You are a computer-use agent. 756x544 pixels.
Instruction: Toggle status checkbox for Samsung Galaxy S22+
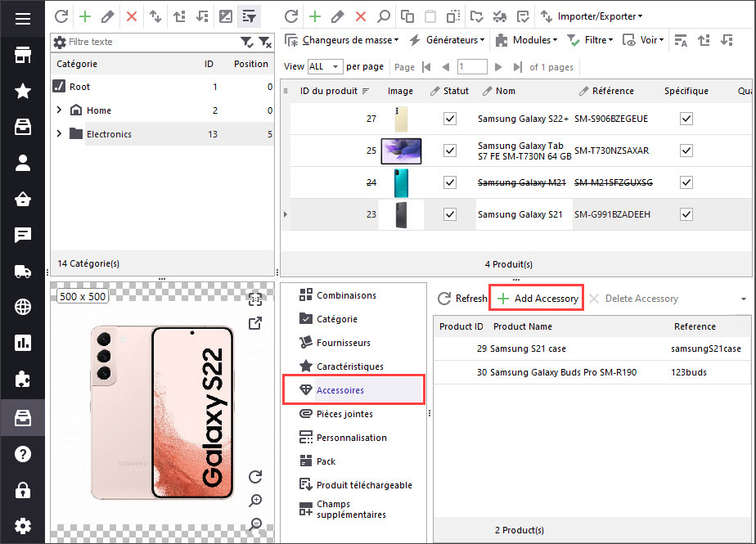[x=450, y=119]
